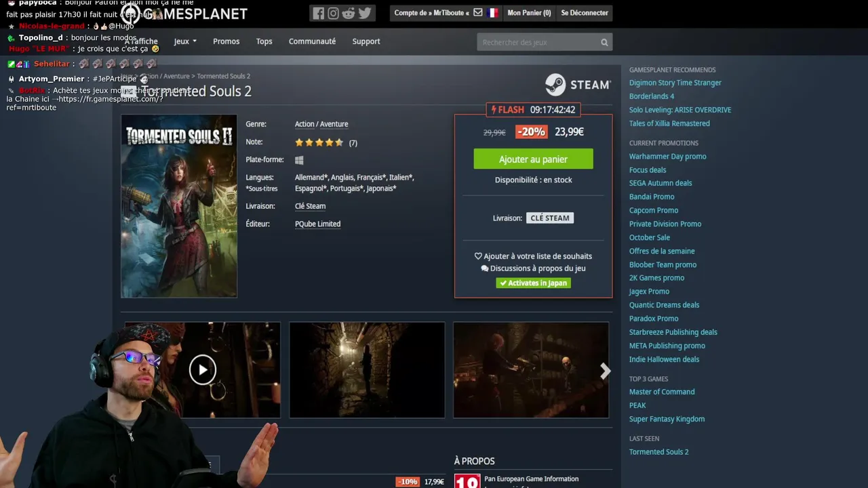Image resolution: width=868 pixels, height=488 pixels.
Task: Open the Promos menu item
Action: (x=226, y=41)
